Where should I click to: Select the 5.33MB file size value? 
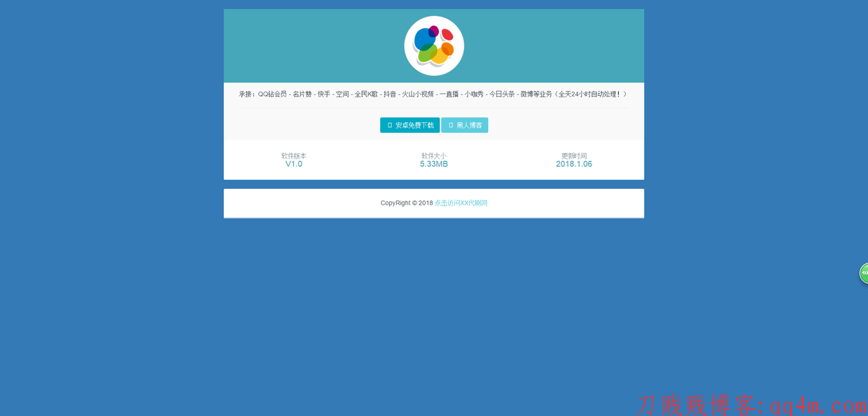click(x=434, y=164)
